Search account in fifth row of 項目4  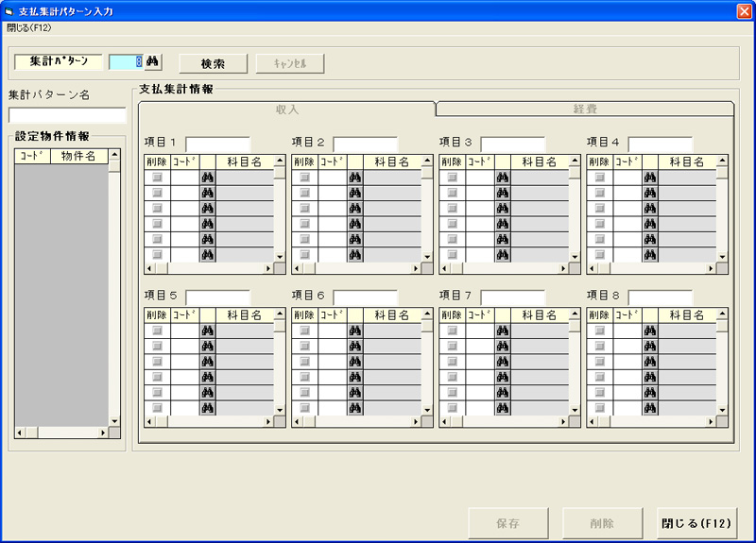click(x=650, y=240)
